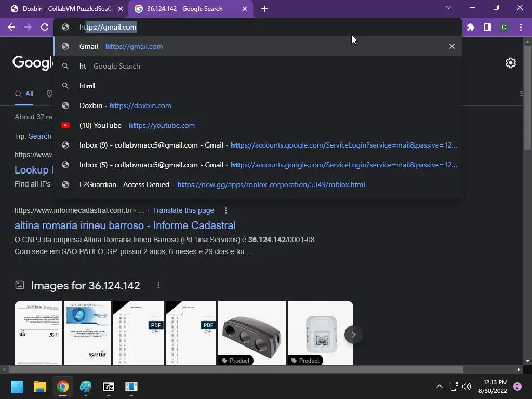Click the scrollbar down arrow

pos(527,361)
